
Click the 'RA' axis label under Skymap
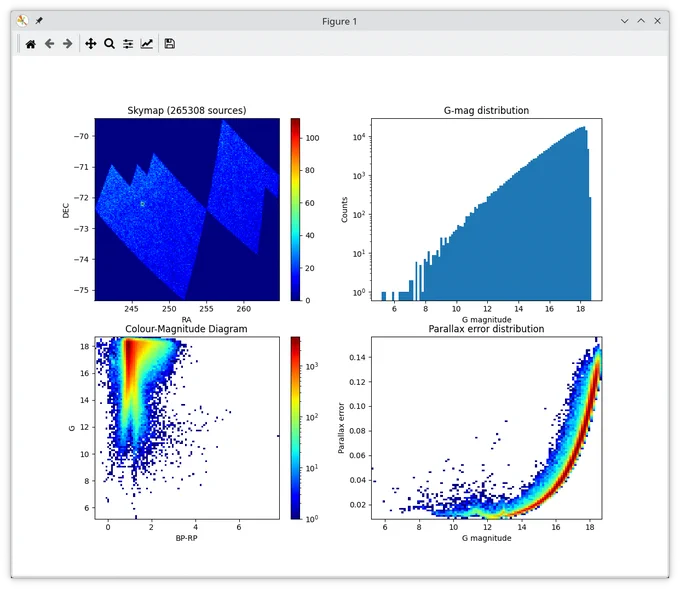186,319
